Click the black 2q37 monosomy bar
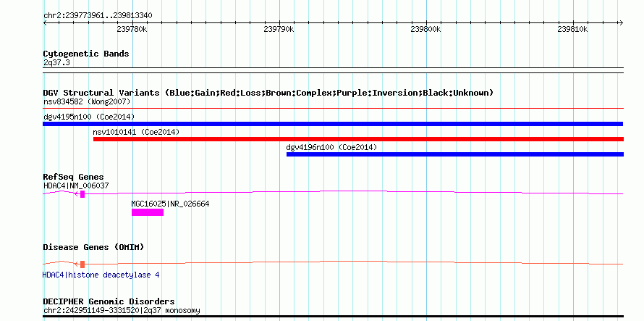 (333, 317)
